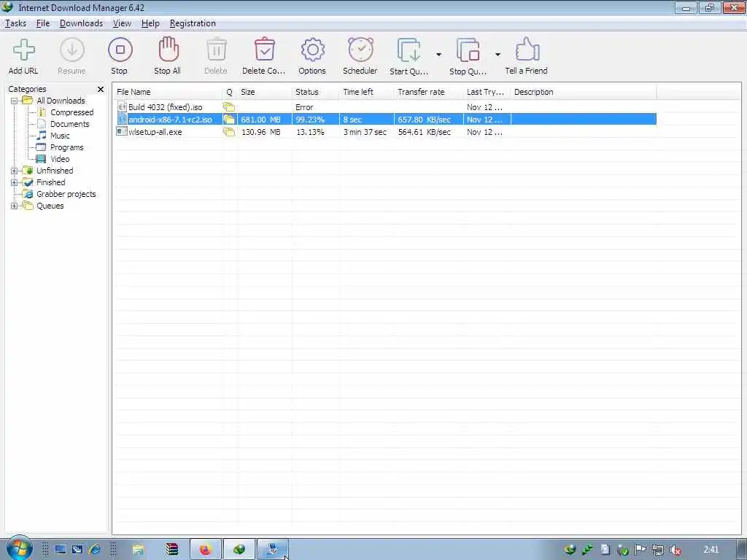Click the Tell a Friend thumbs-up icon

[527, 50]
